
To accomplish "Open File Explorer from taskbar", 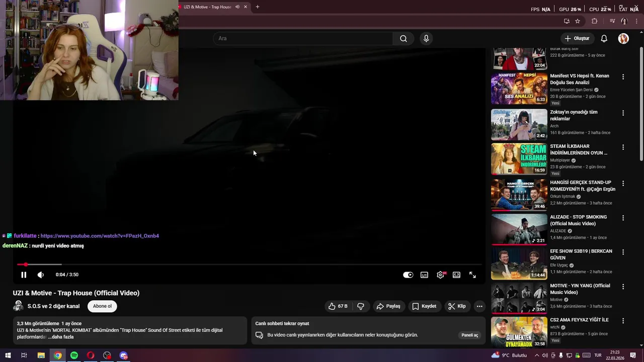I will (x=41, y=355).
